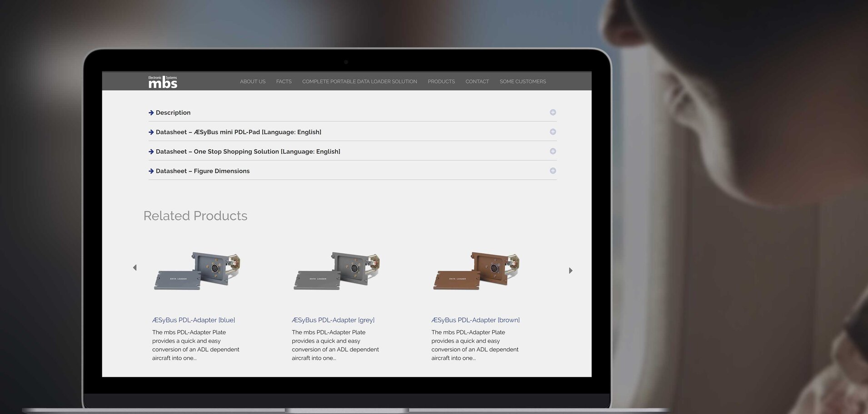Open ÆSyBus PDL-Adapter [blue] product link
868x414 pixels.
(194, 320)
